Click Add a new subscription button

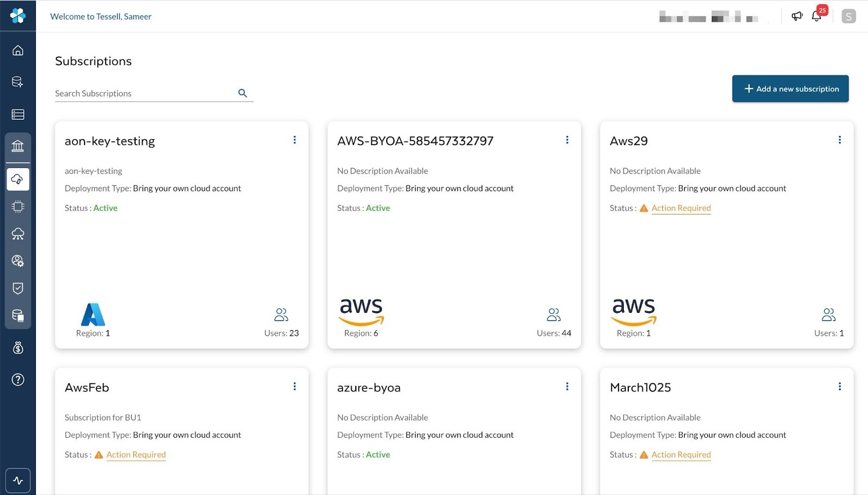point(790,89)
